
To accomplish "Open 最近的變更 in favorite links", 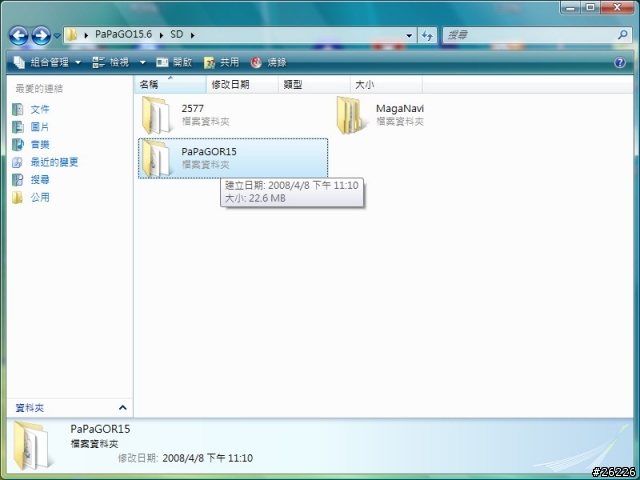I will (54, 162).
